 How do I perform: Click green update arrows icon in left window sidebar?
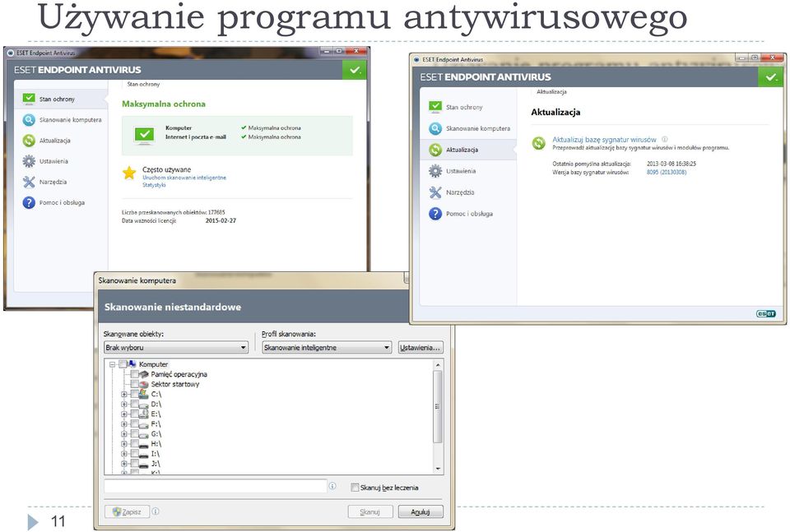pyautogui.click(x=29, y=141)
